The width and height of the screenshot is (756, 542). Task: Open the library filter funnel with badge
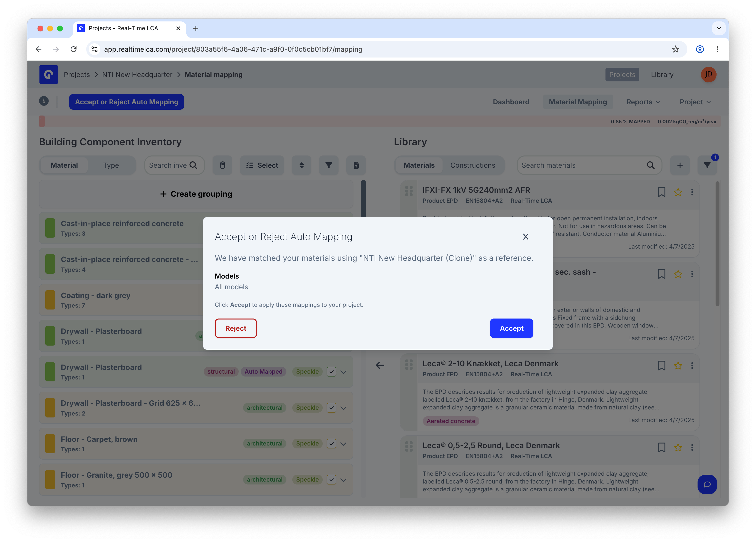tap(707, 165)
